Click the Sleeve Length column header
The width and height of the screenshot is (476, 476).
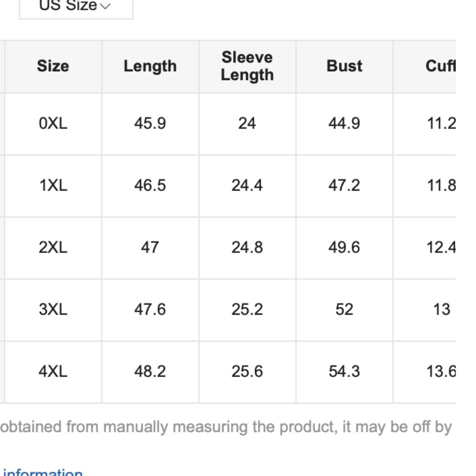[x=247, y=66]
